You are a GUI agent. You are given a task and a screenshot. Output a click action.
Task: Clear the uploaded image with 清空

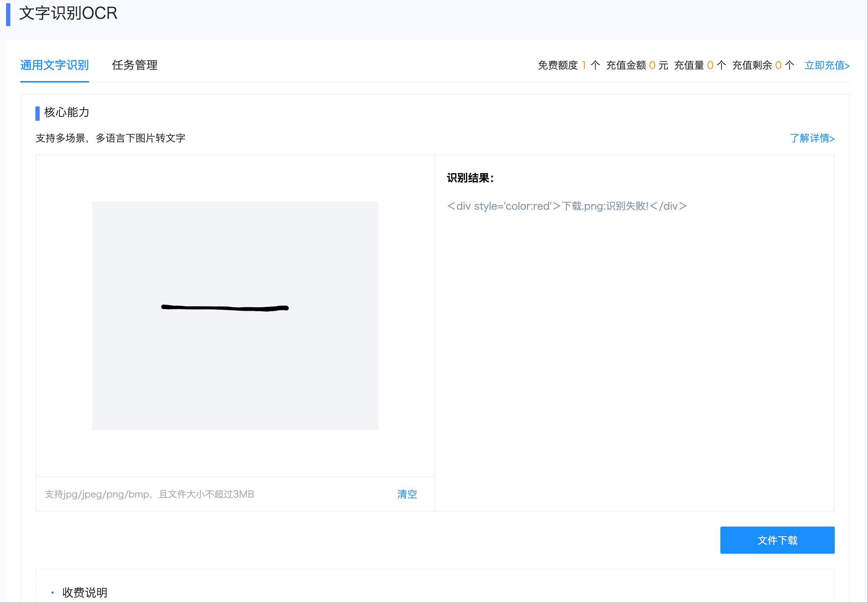[x=407, y=494]
